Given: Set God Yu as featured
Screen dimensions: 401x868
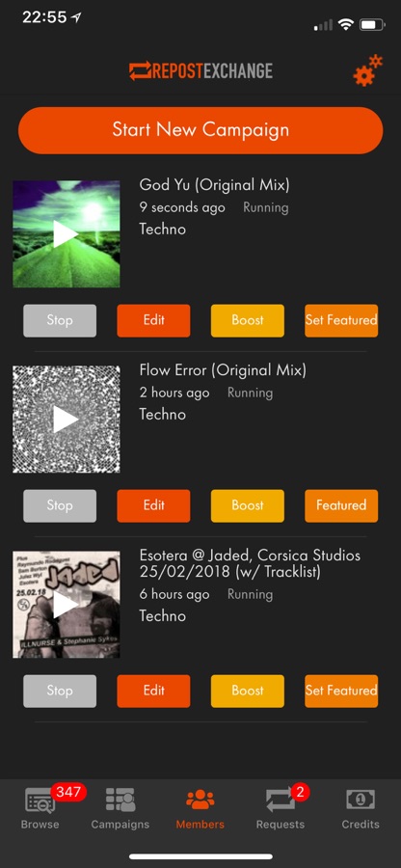Looking at the screenshot, I should coord(341,320).
